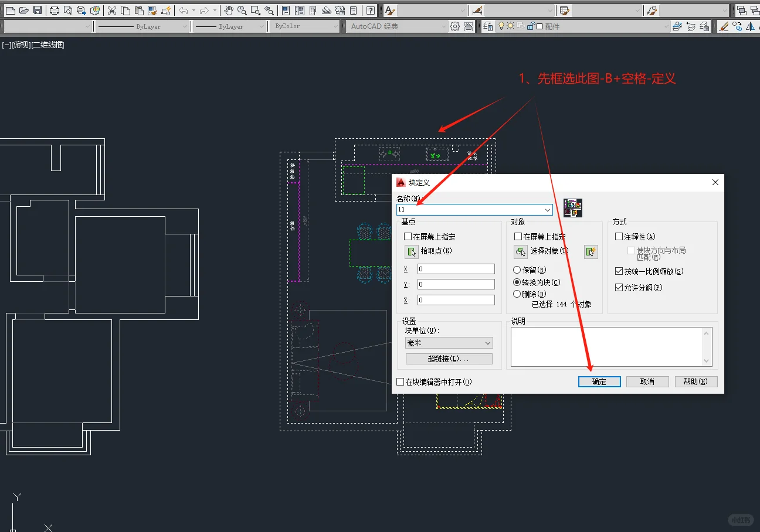Expand the Redo history dropdown arrow

click(x=215, y=11)
